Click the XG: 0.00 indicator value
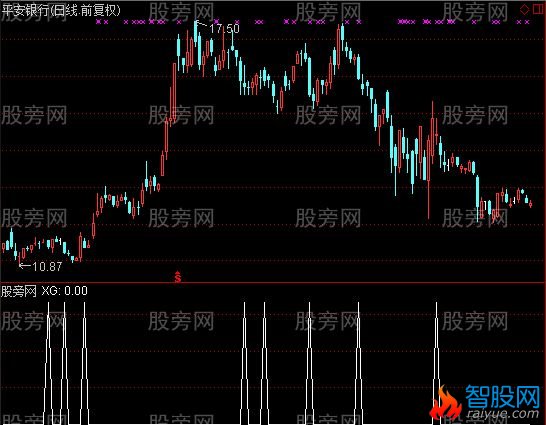 [65, 291]
